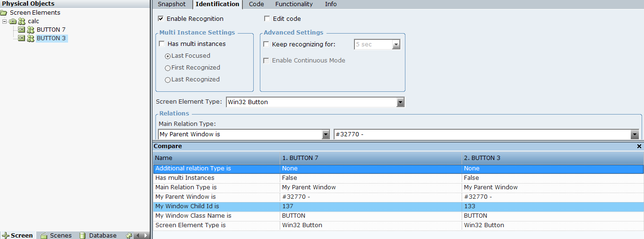Screen dimensions: 644x239
Task: Close the Compare panel
Action: 639,147
